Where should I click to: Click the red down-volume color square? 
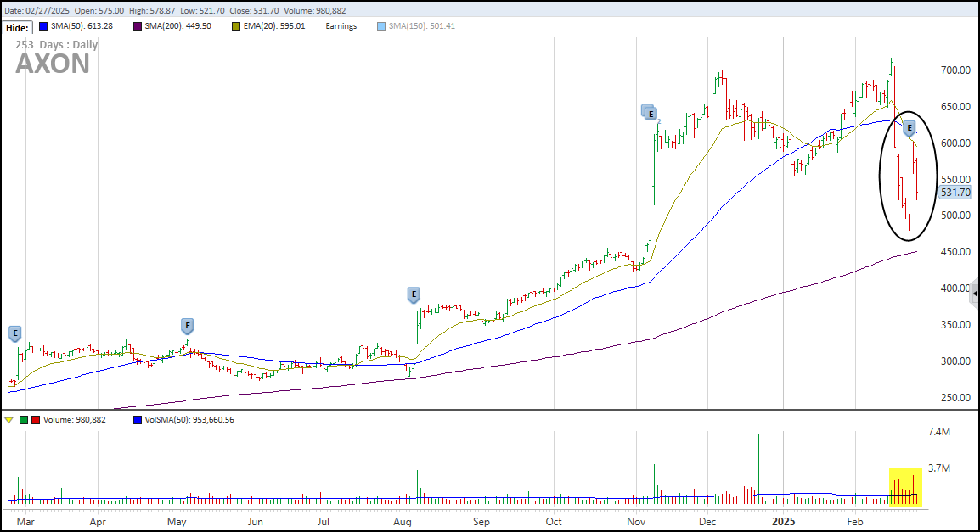pyautogui.click(x=36, y=420)
